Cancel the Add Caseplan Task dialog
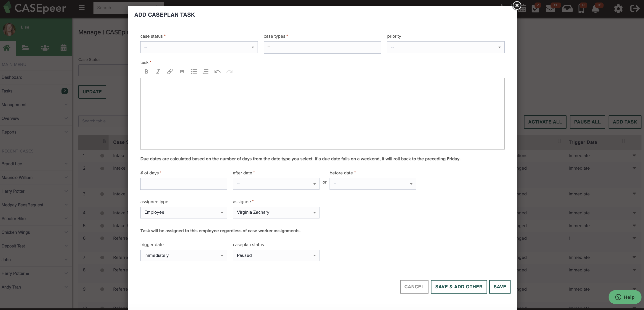Image resolution: width=644 pixels, height=310 pixels. coord(414,287)
